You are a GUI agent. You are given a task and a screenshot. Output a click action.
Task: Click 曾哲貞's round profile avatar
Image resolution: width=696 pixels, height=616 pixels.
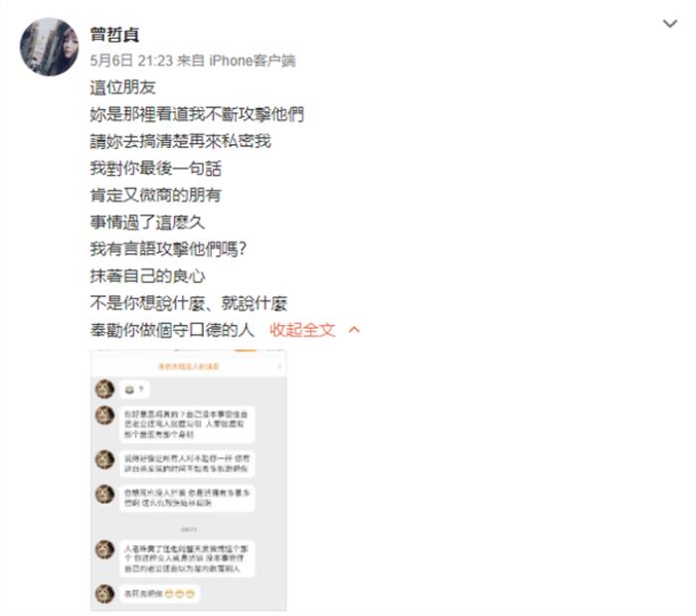(50, 47)
